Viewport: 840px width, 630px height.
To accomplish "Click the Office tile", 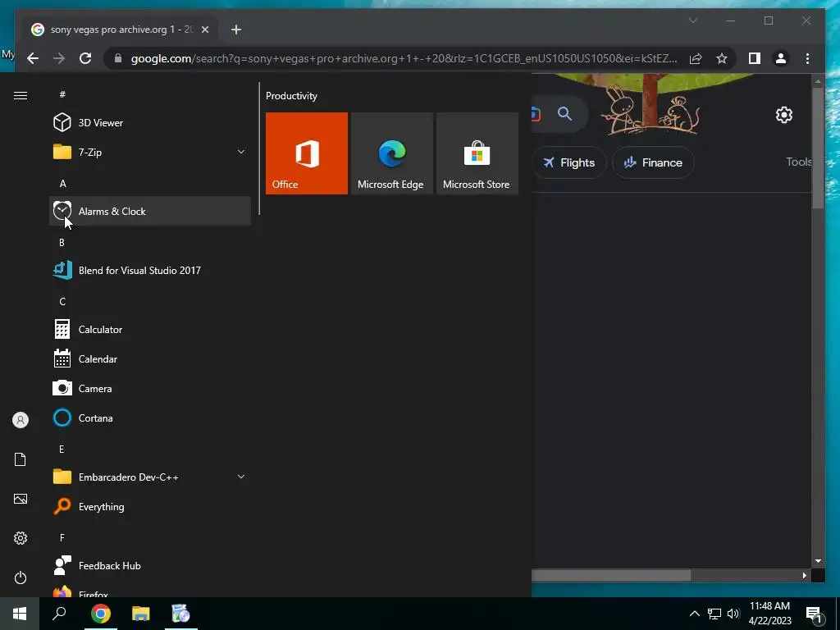I will (x=307, y=153).
